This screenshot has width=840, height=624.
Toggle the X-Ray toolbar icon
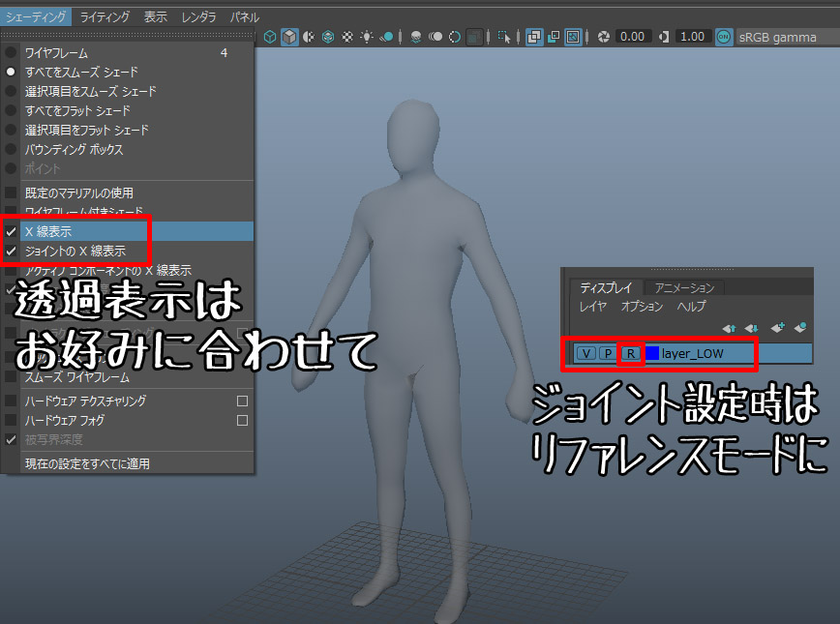[534, 37]
